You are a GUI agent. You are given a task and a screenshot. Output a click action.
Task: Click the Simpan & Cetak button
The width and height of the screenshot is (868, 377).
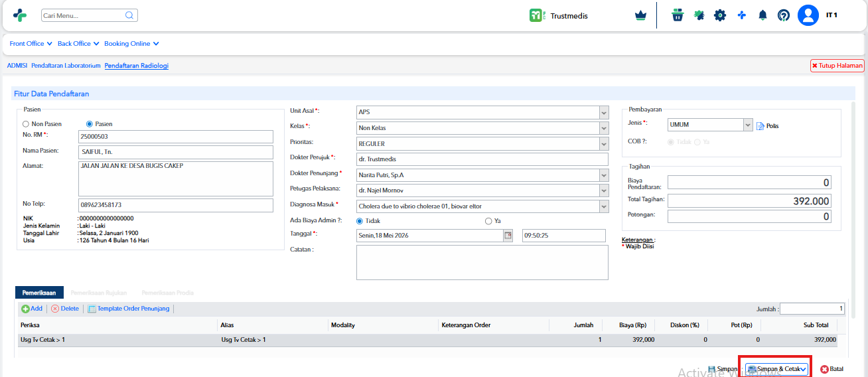[776, 369]
